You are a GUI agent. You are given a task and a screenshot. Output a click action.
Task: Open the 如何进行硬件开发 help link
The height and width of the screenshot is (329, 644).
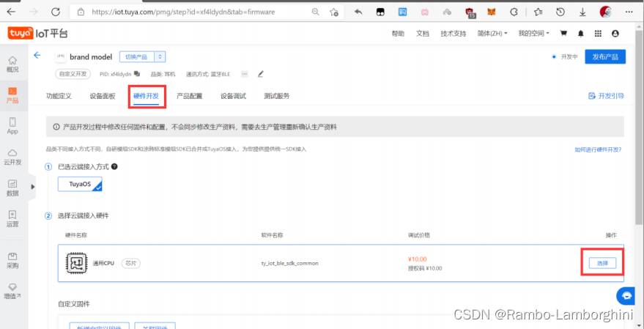click(598, 150)
